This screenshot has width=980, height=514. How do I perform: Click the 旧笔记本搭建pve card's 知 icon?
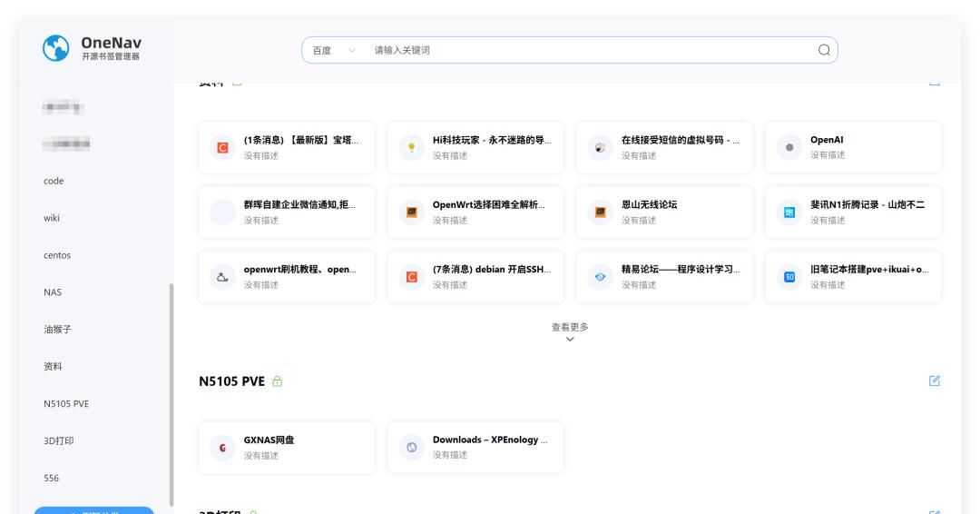point(789,277)
